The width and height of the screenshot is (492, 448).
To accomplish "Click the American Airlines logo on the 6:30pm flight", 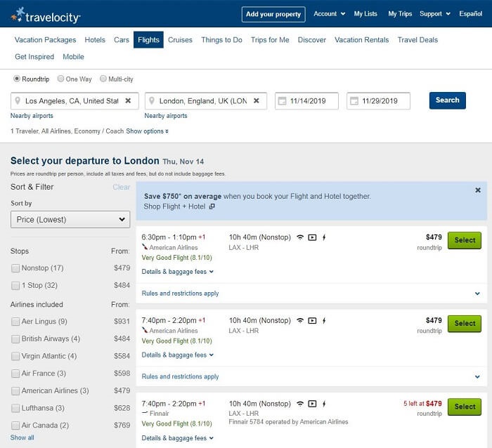I will 145,246.
